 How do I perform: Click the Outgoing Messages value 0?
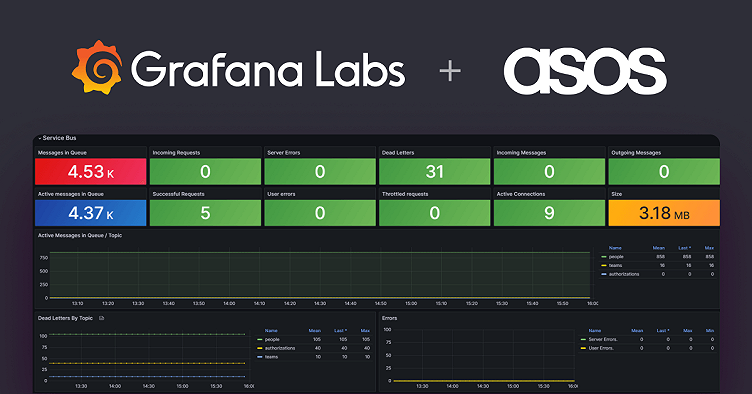coord(664,172)
